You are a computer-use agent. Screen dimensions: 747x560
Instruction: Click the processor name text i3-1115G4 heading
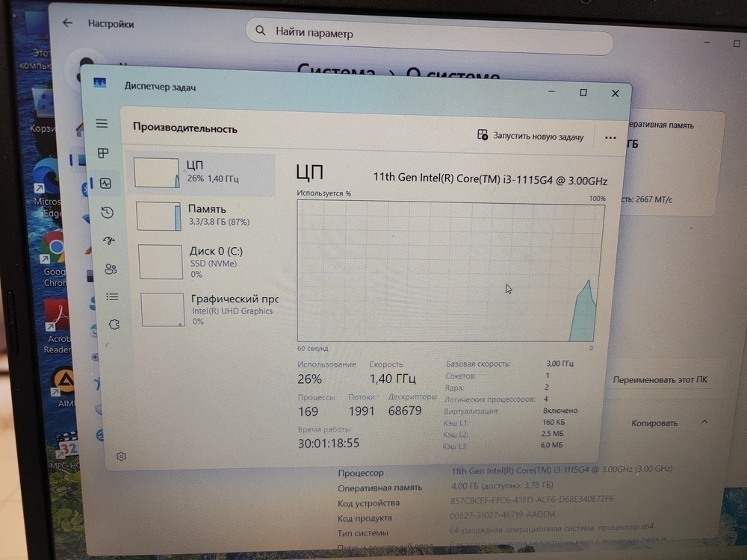pyautogui.click(x=490, y=179)
